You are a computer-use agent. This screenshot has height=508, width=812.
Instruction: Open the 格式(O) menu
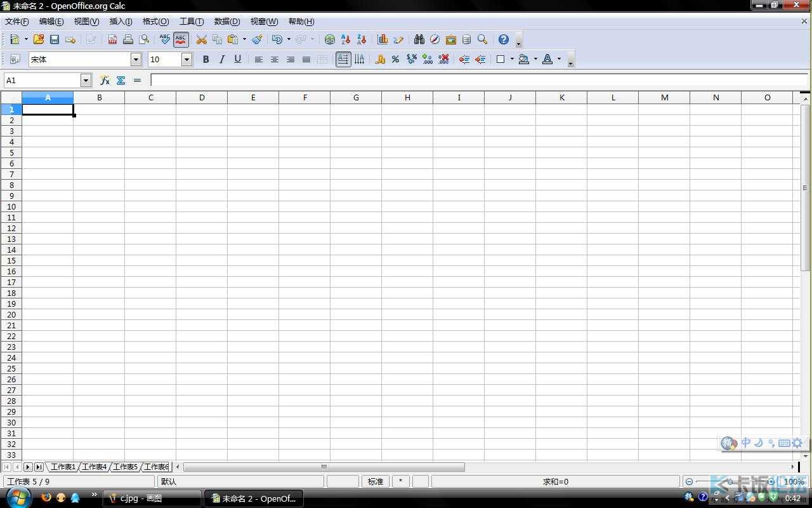pos(156,21)
